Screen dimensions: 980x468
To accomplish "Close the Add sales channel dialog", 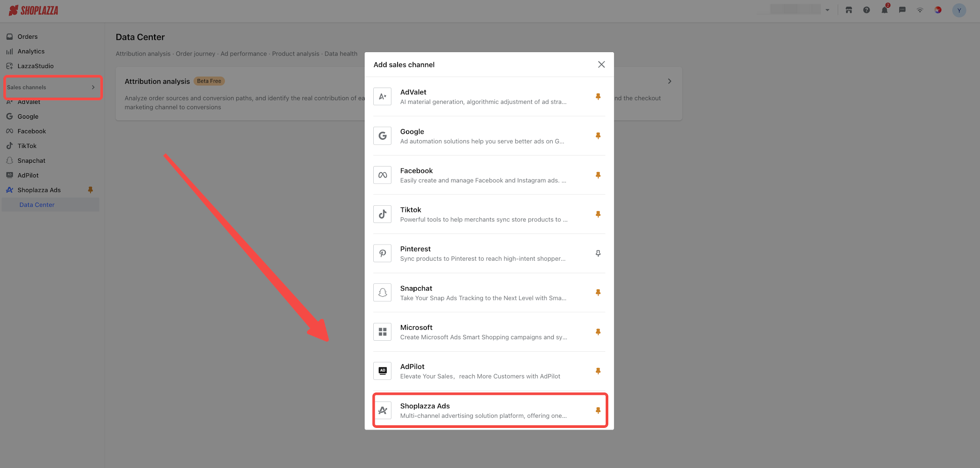I will (601, 65).
